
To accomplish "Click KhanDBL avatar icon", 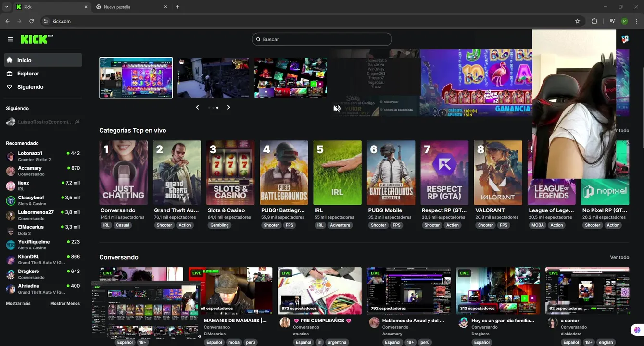I will 11,260.
